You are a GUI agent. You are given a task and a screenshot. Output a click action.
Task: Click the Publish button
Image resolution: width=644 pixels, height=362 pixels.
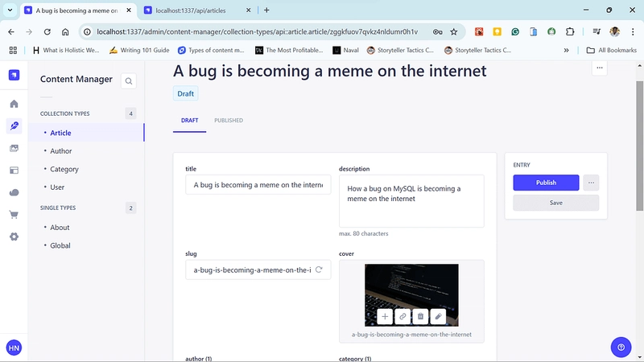pos(546,183)
